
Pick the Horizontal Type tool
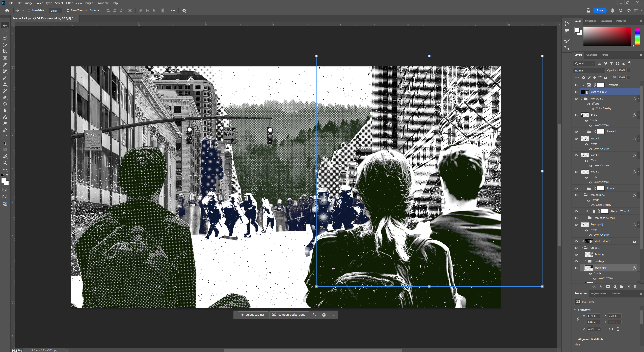pyautogui.click(x=5, y=137)
